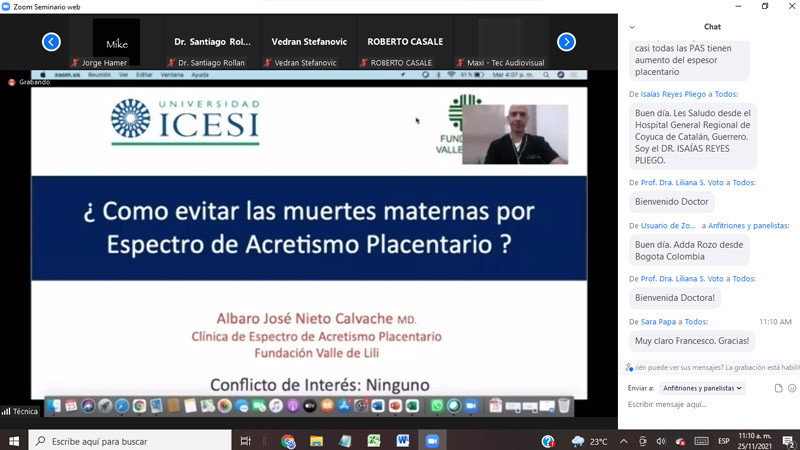Open File Explorer from the taskbar
This screenshot has height=450, width=800.
pyautogui.click(x=316, y=441)
